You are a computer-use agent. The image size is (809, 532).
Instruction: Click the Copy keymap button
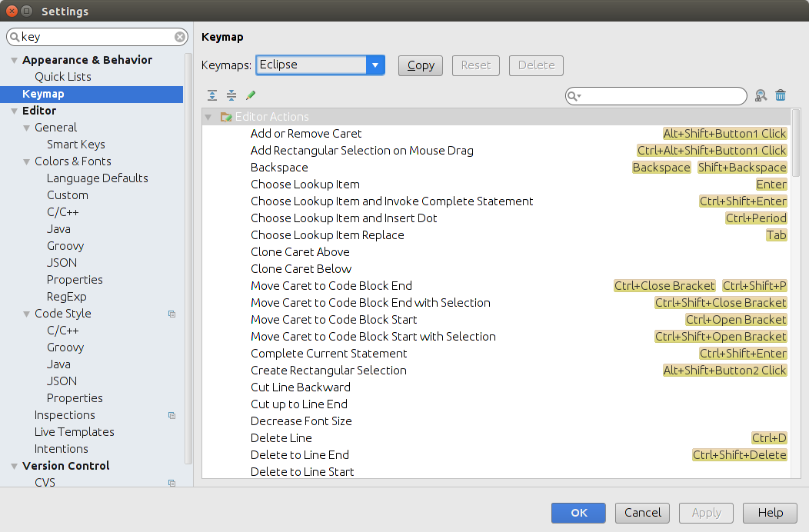[x=421, y=65]
